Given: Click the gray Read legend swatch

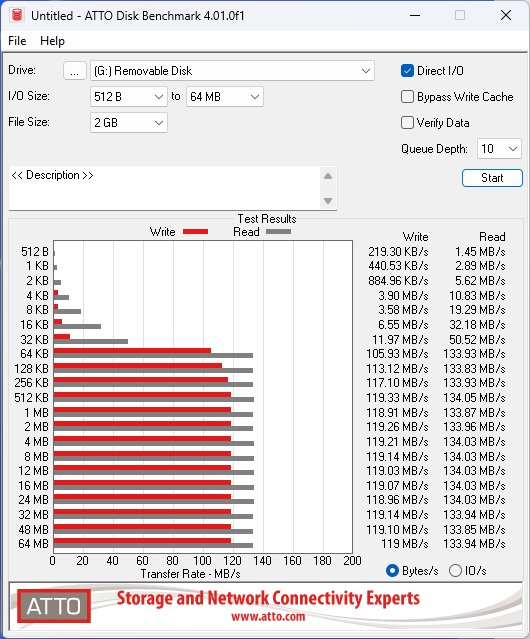Looking at the screenshot, I should point(278,231).
